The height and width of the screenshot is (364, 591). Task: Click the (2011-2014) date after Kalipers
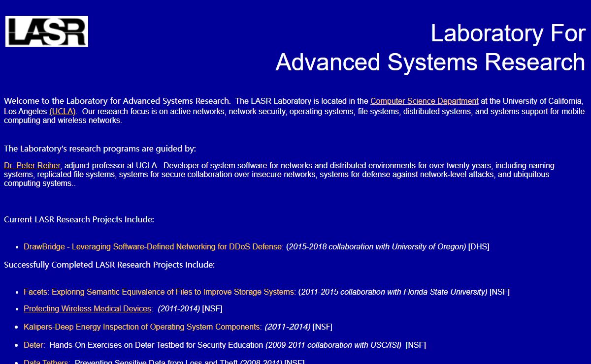point(288,327)
